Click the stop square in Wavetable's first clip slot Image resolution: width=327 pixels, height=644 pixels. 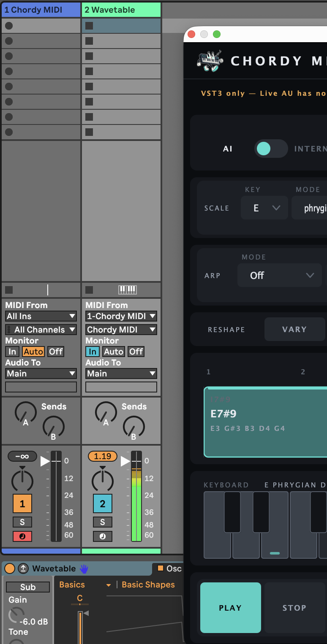coord(89,26)
